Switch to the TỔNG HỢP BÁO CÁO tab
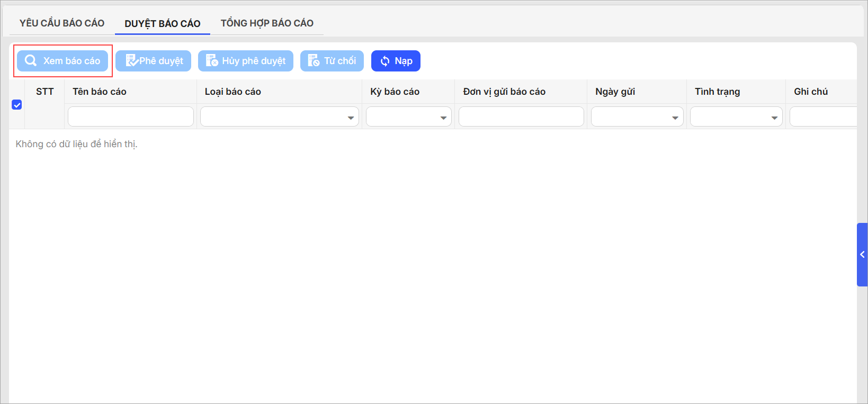 [267, 23]
